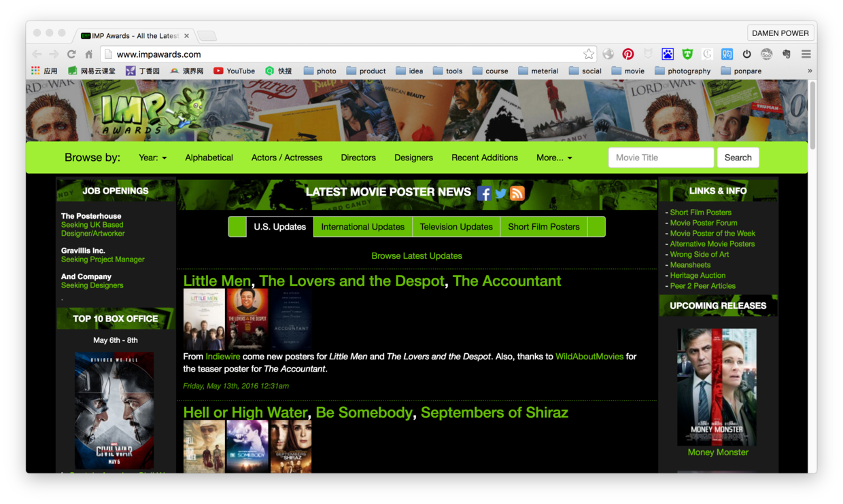Screen dimensions: 843x504
Task: Open the 丁香园 bookmark
Action: (x=143, y=71)
